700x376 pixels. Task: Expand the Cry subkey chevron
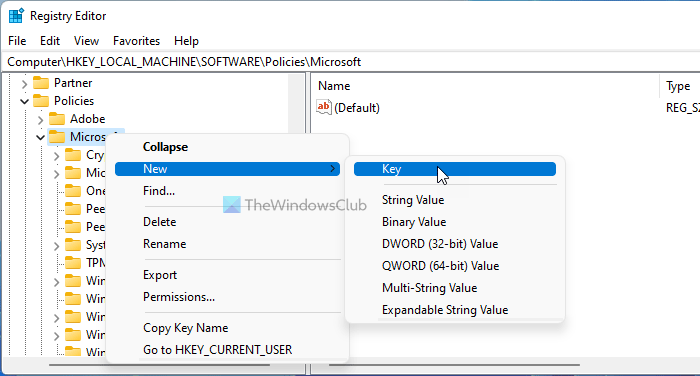coord(57,156)
